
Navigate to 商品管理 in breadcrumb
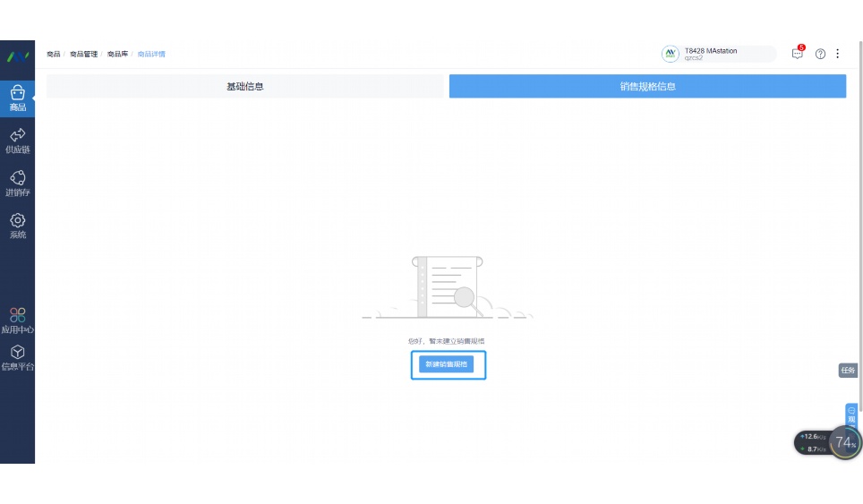point(83,55)
